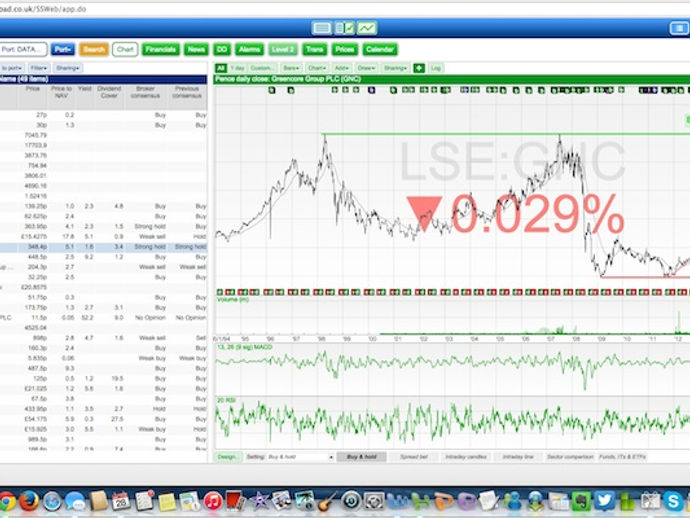Image resolution: width=690 pixels, height=518 pixels.
Task: Open Calendar from the dock
Action: point(120,502)
